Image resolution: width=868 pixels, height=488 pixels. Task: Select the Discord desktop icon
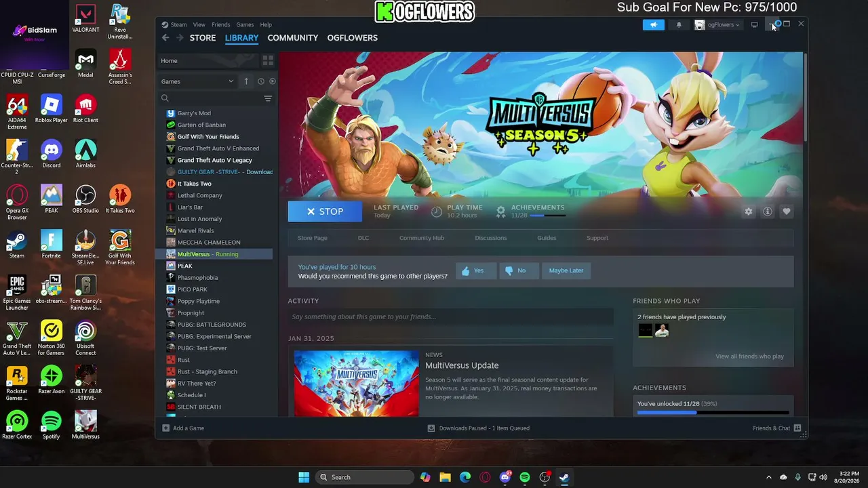pyautogui.click(x=52, y=154)
